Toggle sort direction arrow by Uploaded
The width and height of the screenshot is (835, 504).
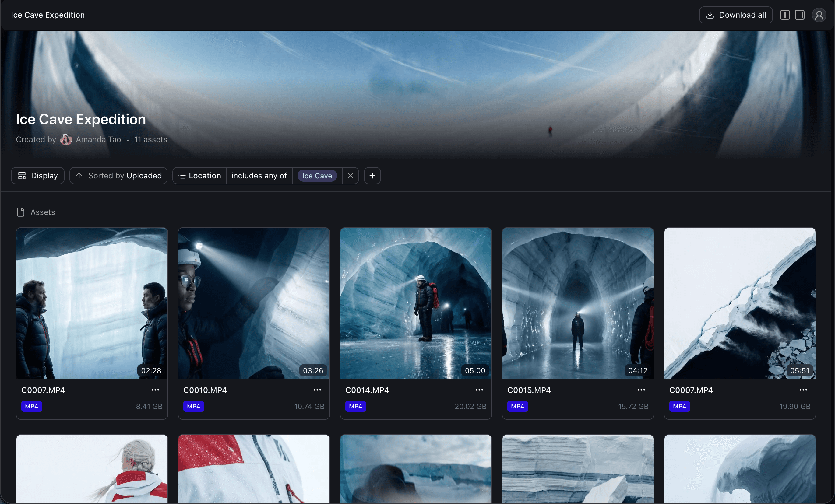(x=79, y=175)
